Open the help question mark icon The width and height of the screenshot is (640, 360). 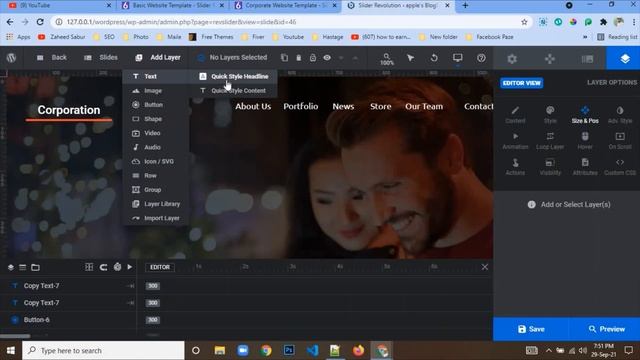click(481, 58)
